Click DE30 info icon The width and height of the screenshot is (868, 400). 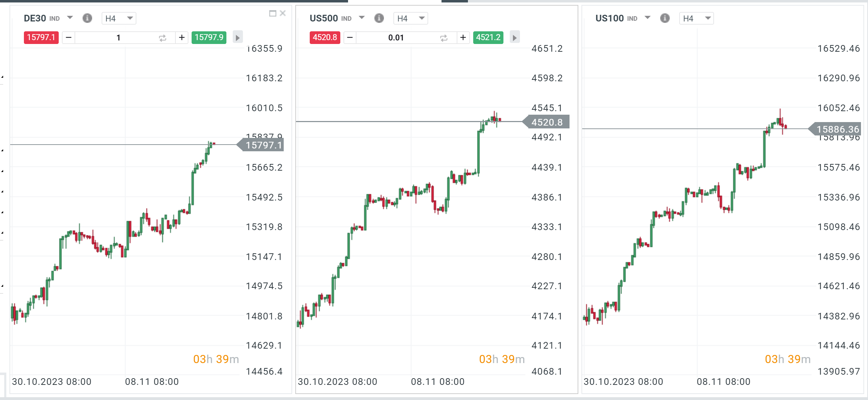pyautogui.click(x=87, y=18)
